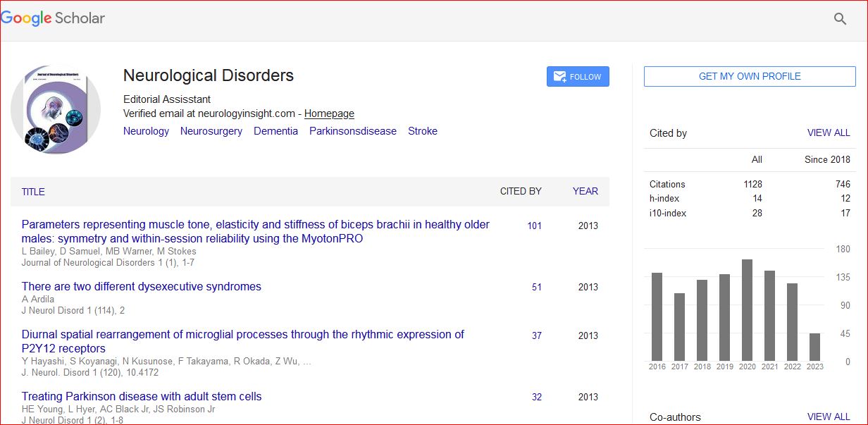Select the Neurosurgery interest tag
The width and height of the screenshot is (868, 425).
[x=211, y=131]
